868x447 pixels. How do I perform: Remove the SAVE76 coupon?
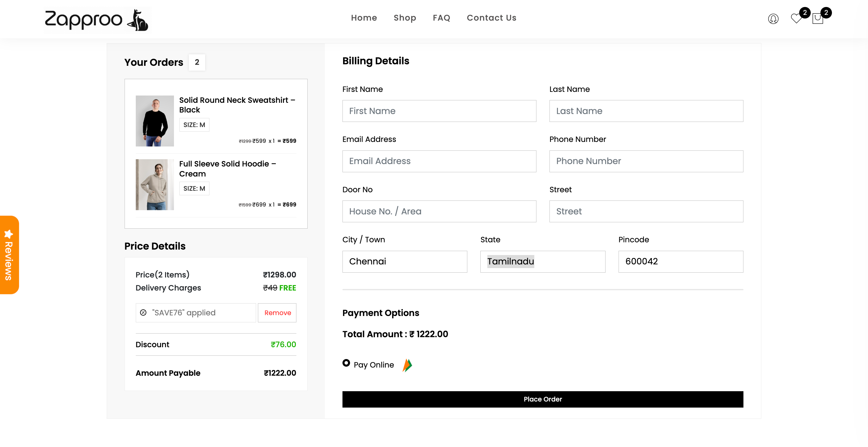pos(277,312)
